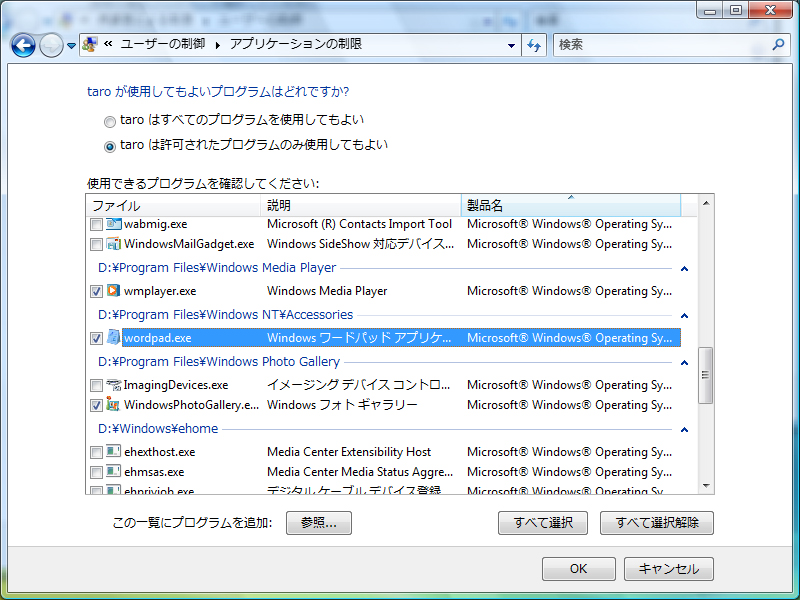Click the WindowsMailGadget.exe file icon
This screenshot has height=600, width=800.
pos(113,244)
